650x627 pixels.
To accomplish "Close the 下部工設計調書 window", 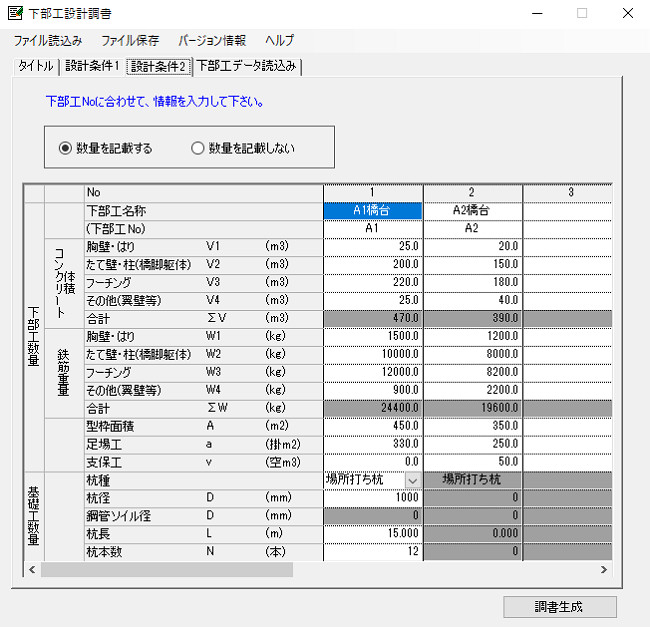I will [628, 13].
